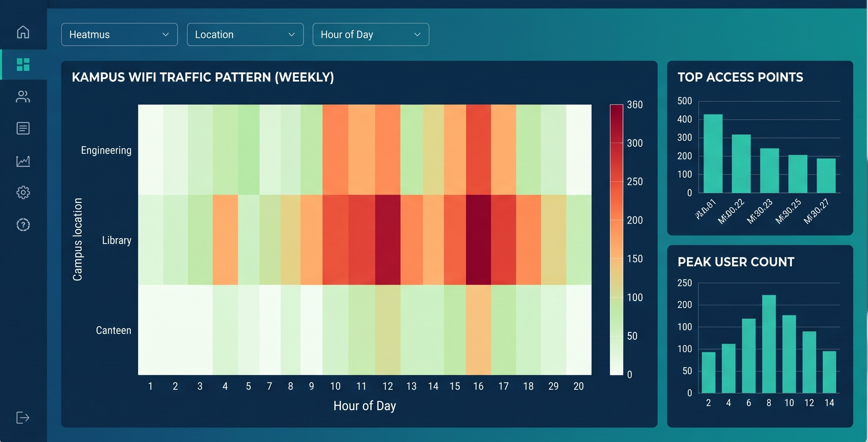Click the tallest bar in Top Access Points
Viewport: 868px width, 442px height.
pyautogui.click(x=713, y=154)
